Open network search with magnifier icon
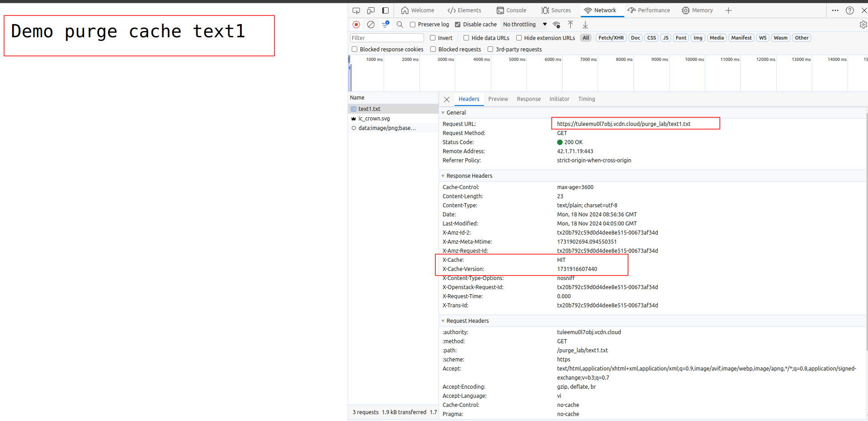868x421 pixels. pyautogui.click(x=400, y=25)
